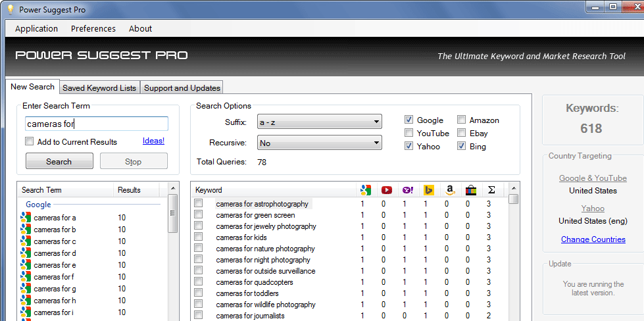Uncheck the Bing search engine checkbox
Viewport: 644px width, 321px height.
tap(462, 146)
